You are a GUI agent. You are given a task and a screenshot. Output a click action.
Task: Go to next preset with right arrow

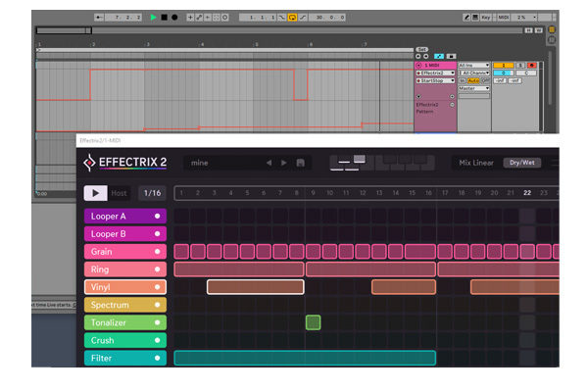click(284, 163)
